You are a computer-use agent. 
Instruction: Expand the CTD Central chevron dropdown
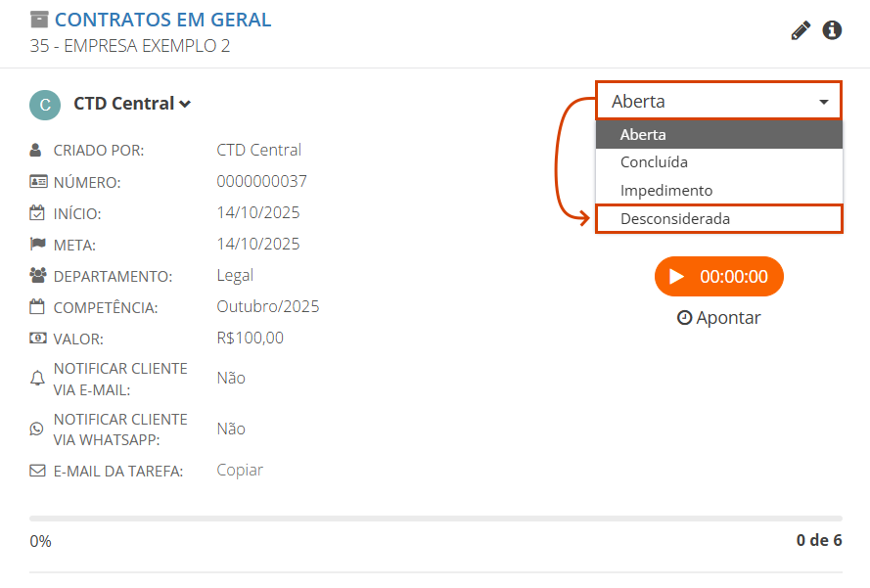(185, 104)
